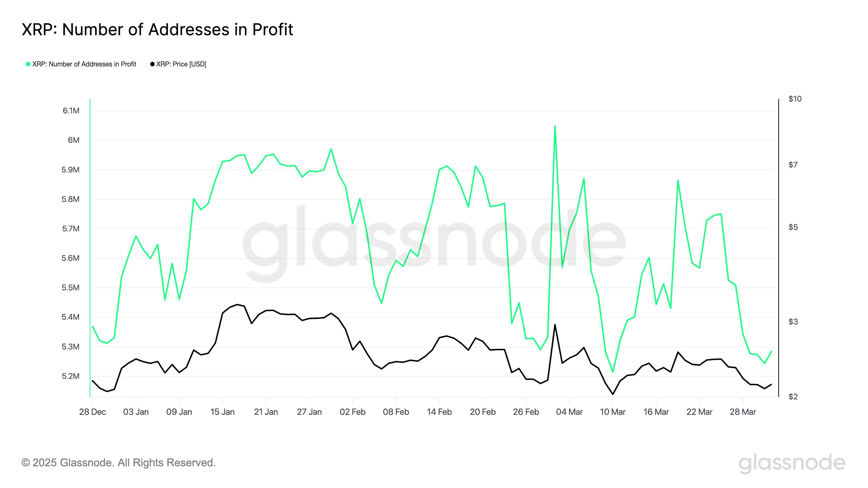
Task: Click the $5 price axis label
Action: 793,227
